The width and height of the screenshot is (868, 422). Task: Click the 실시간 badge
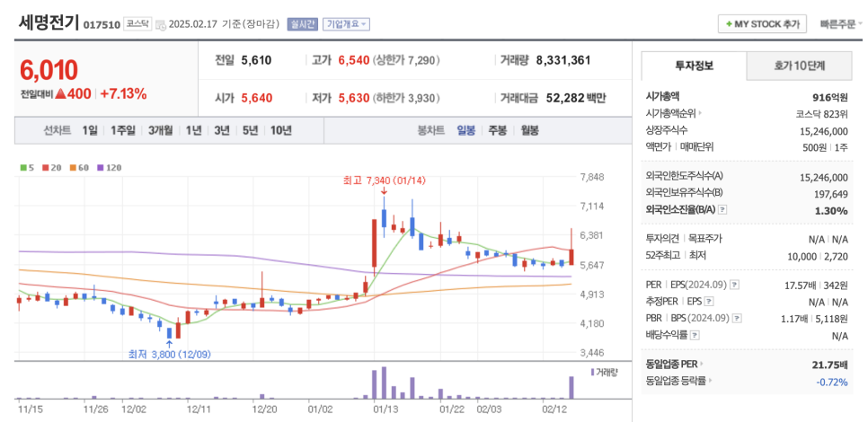302,24
